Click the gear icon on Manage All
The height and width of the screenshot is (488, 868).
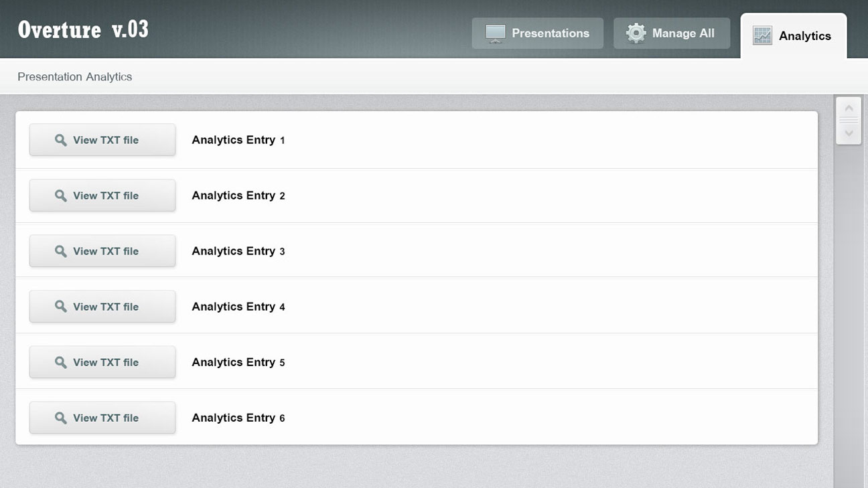(636, 33)
